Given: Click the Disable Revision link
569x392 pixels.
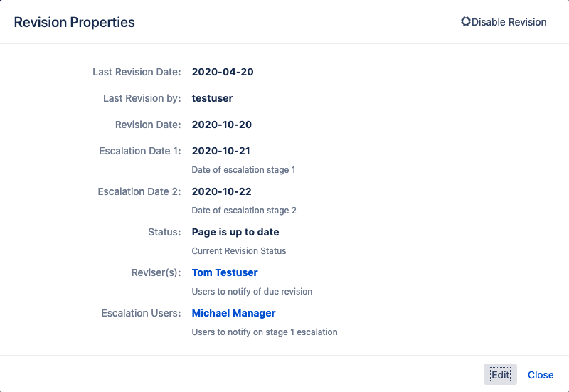Looking at the screenshot, I should tap(504, 22).
